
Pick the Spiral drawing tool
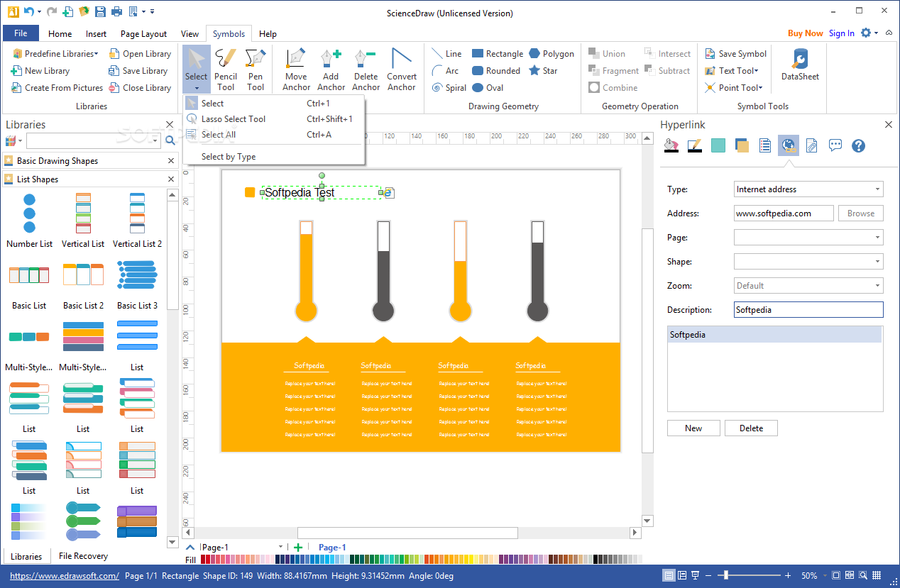coord(449,88)
